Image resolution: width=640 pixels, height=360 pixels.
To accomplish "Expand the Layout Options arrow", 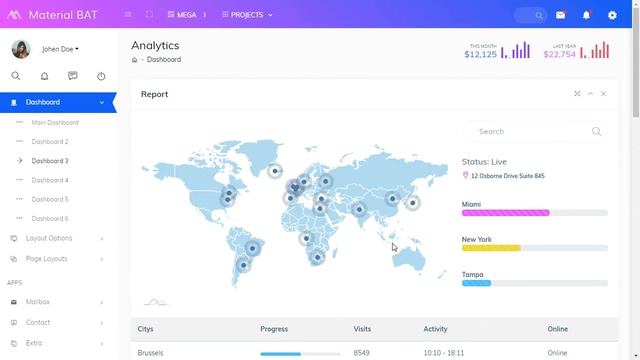I will [102, 238].
